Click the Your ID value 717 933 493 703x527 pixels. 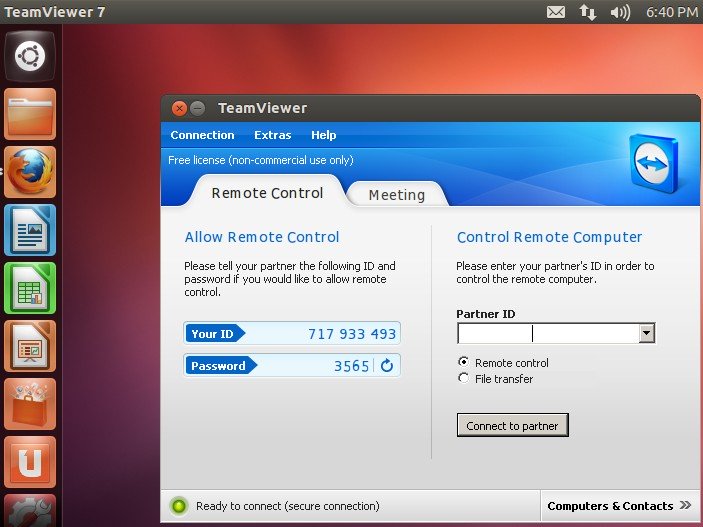point(352,334)
